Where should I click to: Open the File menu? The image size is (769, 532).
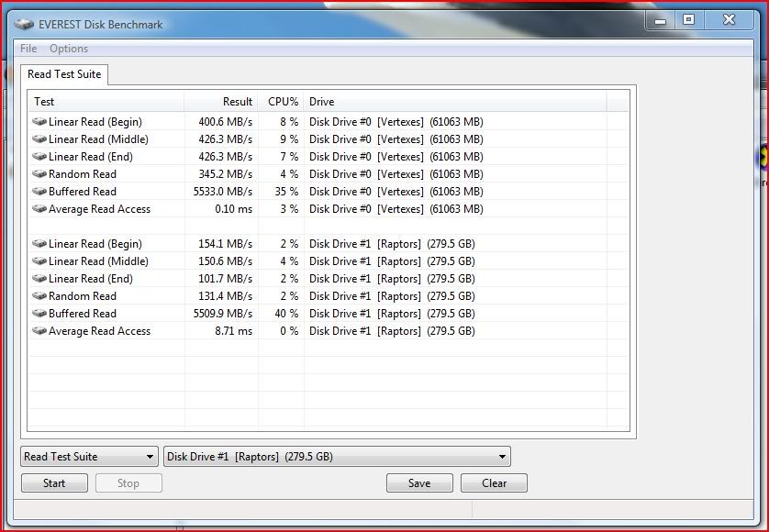pos(28,49)
